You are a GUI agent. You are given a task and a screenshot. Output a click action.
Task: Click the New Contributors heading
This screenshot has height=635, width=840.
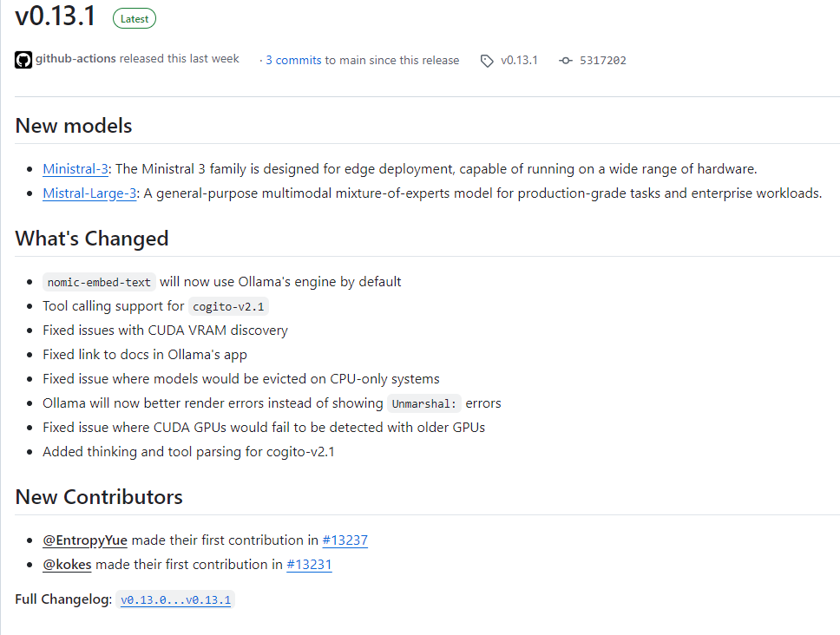pos(99,497)
